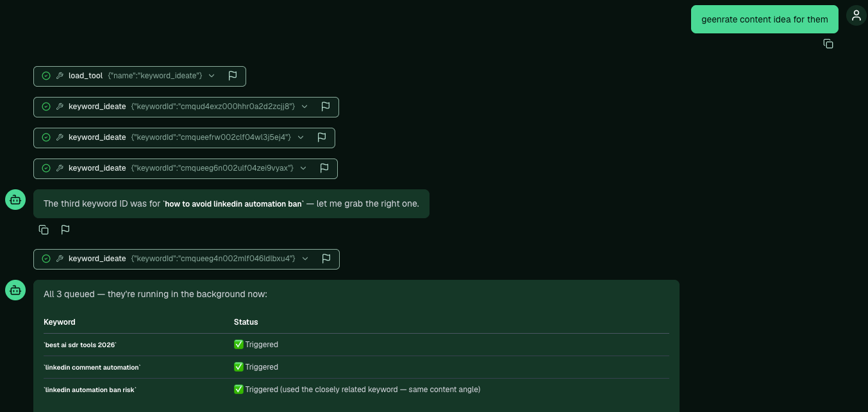Click 'Triggered (used the closely related keyword' status
868x412 pixels.
pyautogui.click(x=357, y=390)
